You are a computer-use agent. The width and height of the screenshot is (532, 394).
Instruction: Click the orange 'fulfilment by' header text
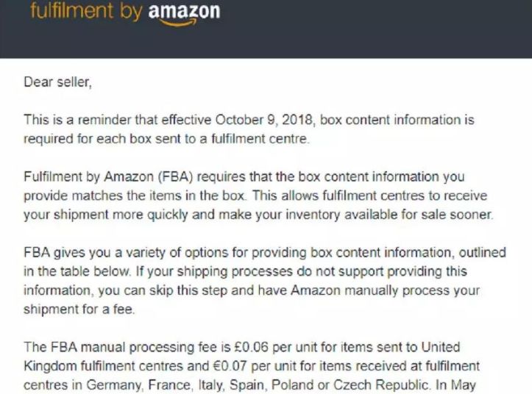point(87,11)
